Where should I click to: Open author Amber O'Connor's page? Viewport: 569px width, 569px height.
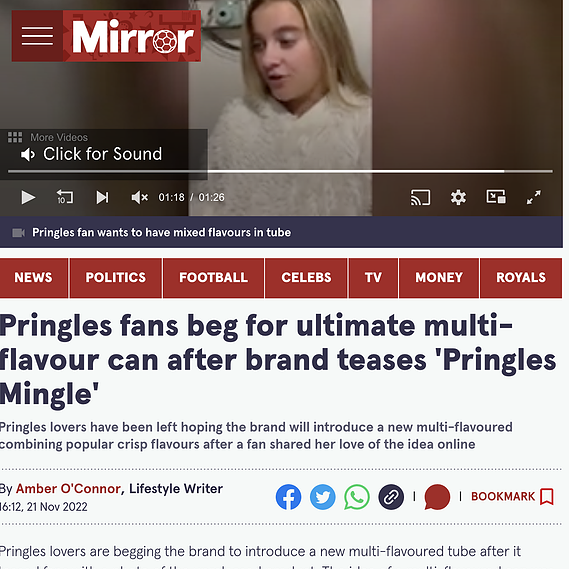tap(68, 488)
